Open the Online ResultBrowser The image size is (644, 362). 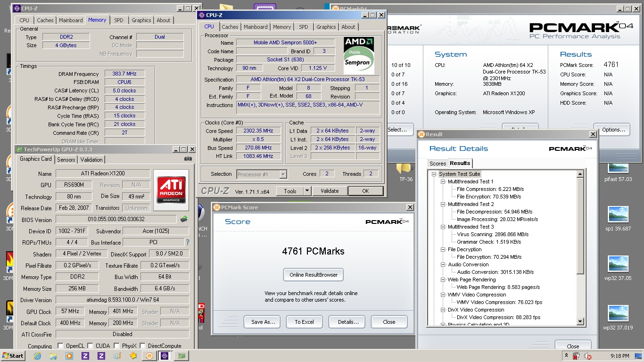(314, 275)
